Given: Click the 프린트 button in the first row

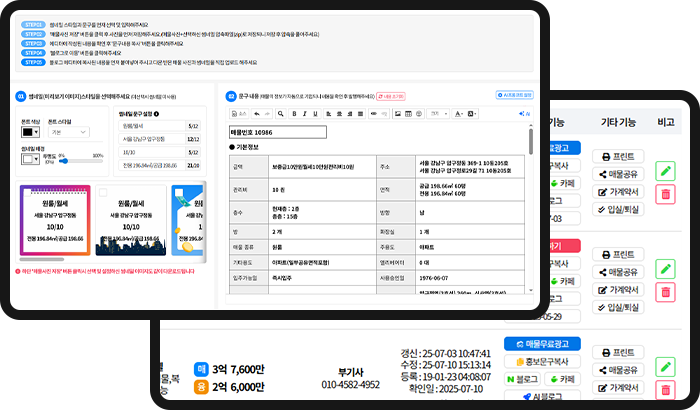Looking at the screenshot, I should click(x=618, y=157).
